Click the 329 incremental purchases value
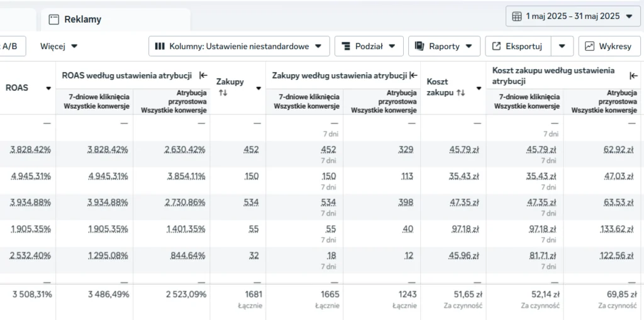 pos(406,150)
